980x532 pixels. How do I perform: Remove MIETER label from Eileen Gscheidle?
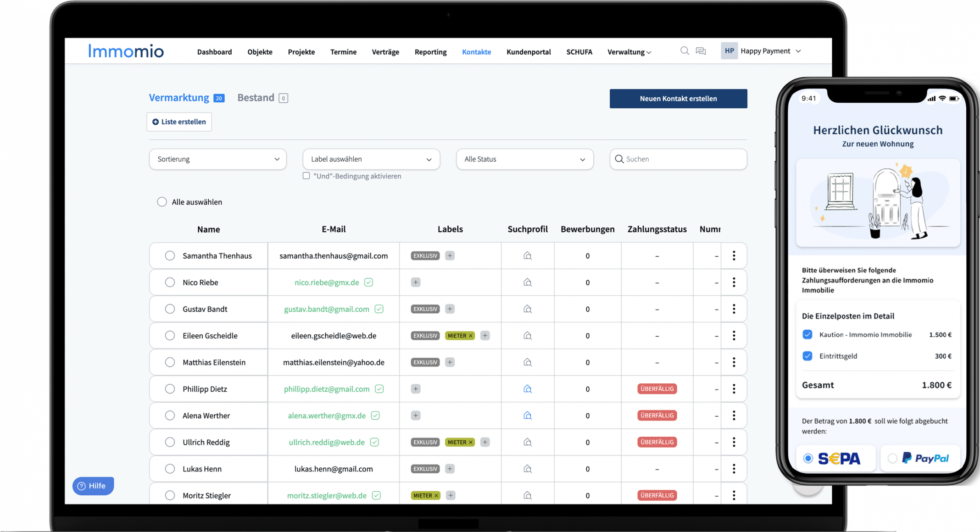(x=471, y=336)
